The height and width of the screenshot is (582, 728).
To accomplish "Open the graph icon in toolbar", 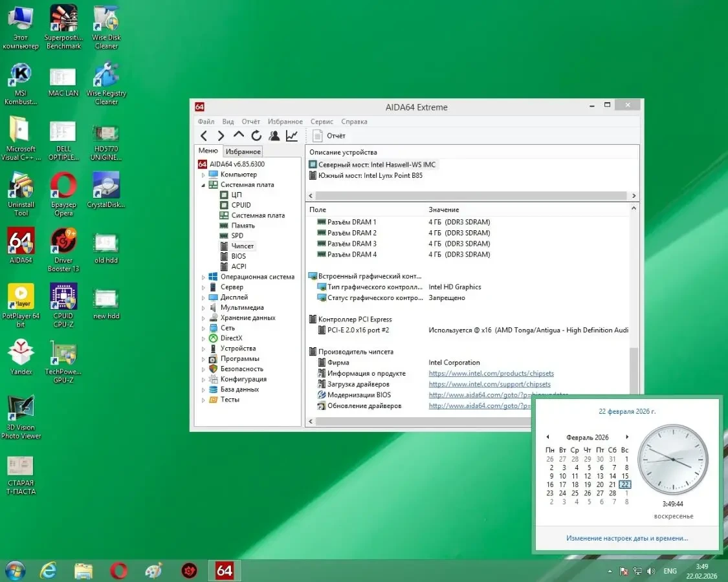I will (292, 136).
